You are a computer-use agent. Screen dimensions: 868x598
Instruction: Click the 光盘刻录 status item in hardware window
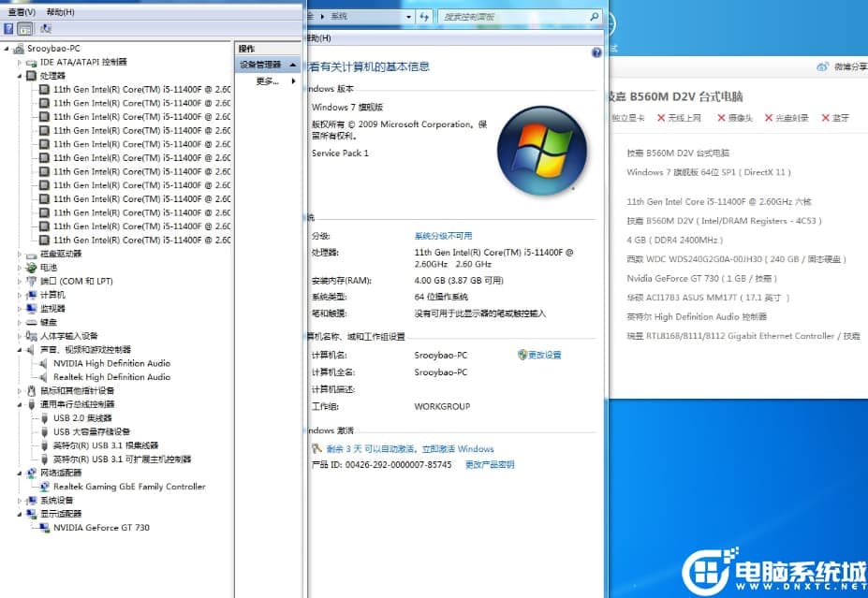[787, 118]
